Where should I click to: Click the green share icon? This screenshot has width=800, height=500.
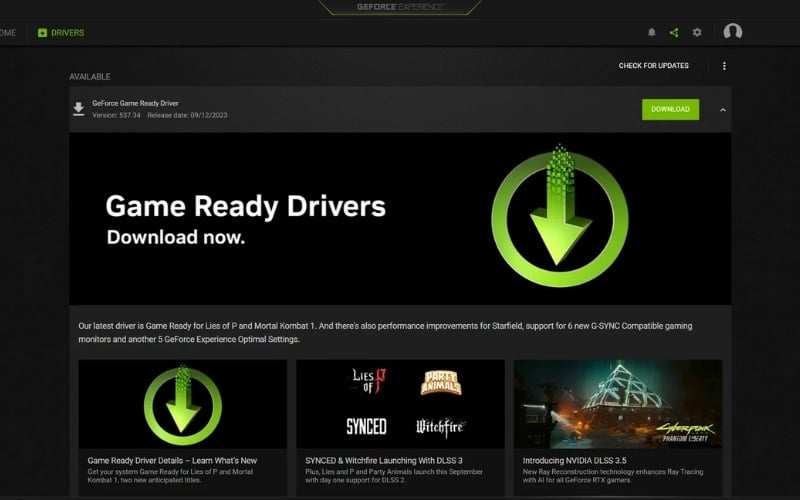coord(674,33)
